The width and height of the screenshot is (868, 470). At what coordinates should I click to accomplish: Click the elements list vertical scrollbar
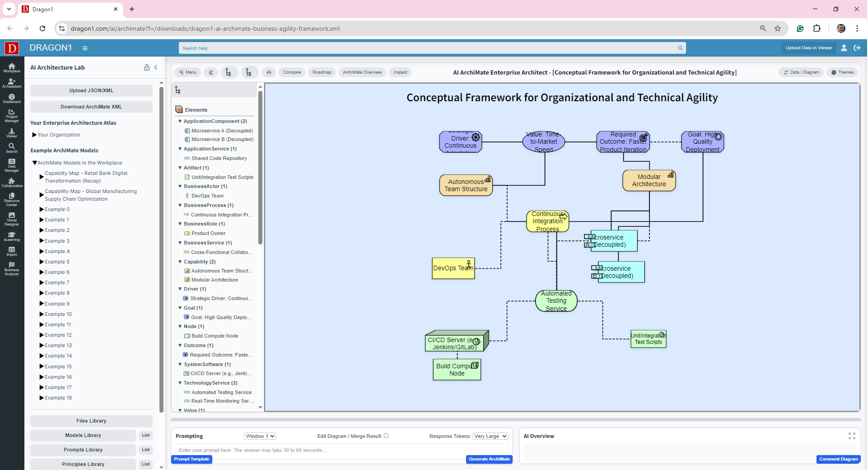tap(260, 167)
